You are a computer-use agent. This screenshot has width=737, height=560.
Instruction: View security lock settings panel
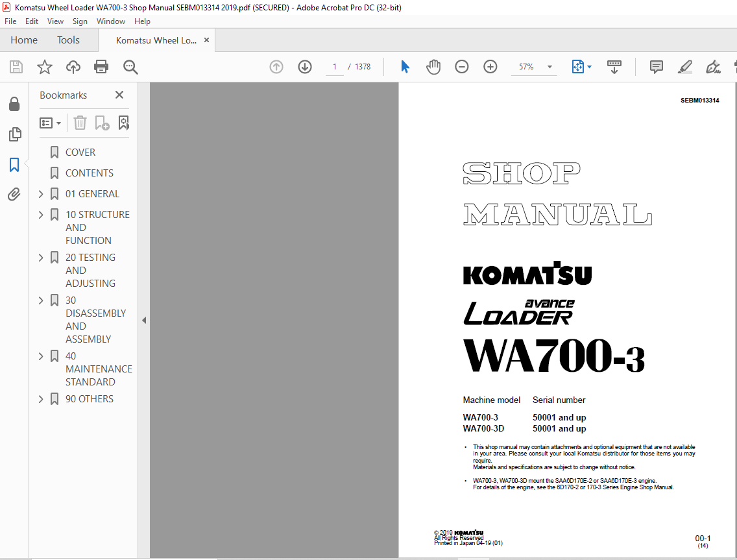14,104
